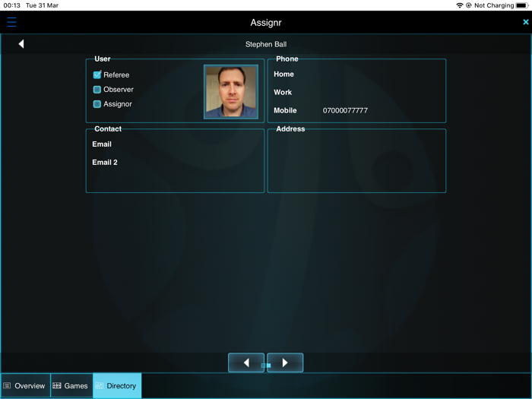Switch to the Overview tab
The width and height of the screenshot is (532, 399).
(25, 386)
